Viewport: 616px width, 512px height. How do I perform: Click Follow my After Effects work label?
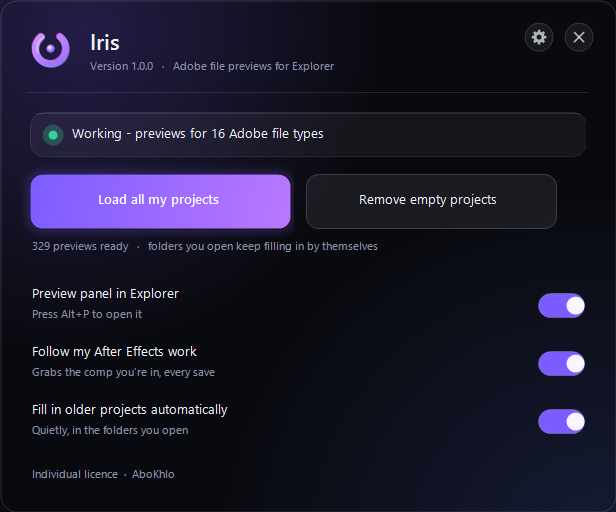(x=114, y=352)
